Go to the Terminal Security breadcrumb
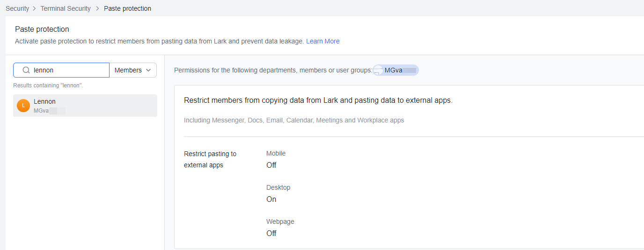This screenshot has width=644, height=250. [x=66, y=8]
